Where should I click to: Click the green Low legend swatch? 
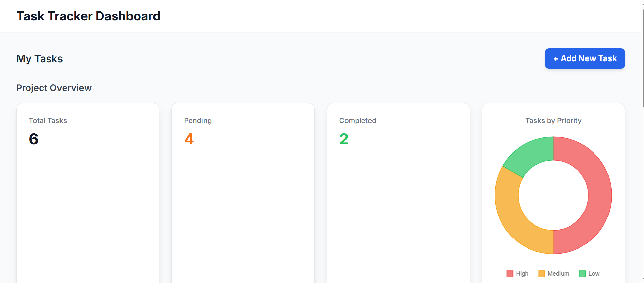pos(582,274)
